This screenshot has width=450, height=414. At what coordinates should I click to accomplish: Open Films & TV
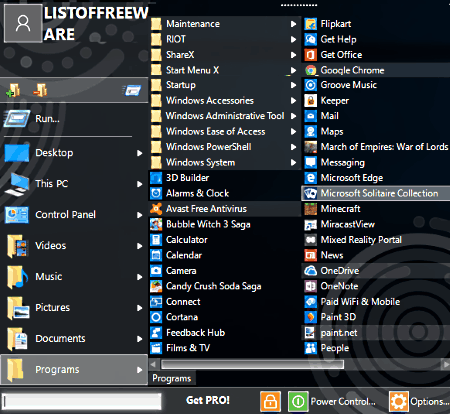coord(225,348)
